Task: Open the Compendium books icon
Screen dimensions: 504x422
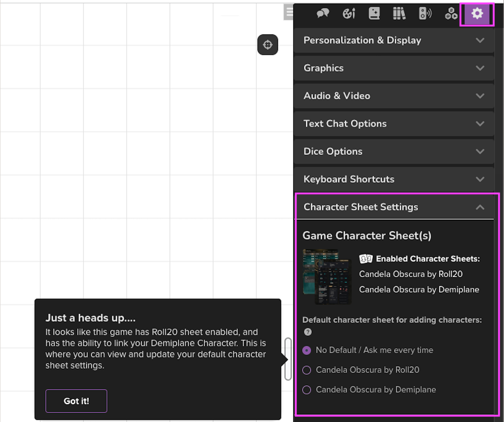Action: (x=399, y=14)
